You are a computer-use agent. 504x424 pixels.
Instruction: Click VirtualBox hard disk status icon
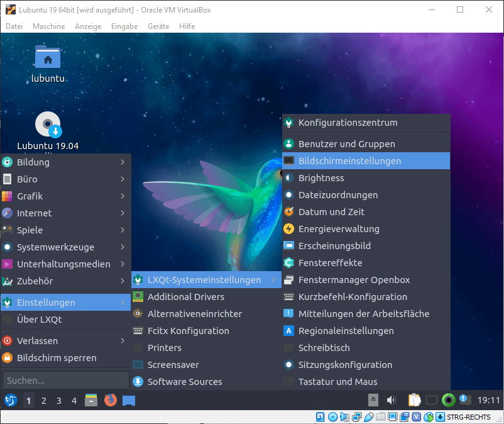320,417
